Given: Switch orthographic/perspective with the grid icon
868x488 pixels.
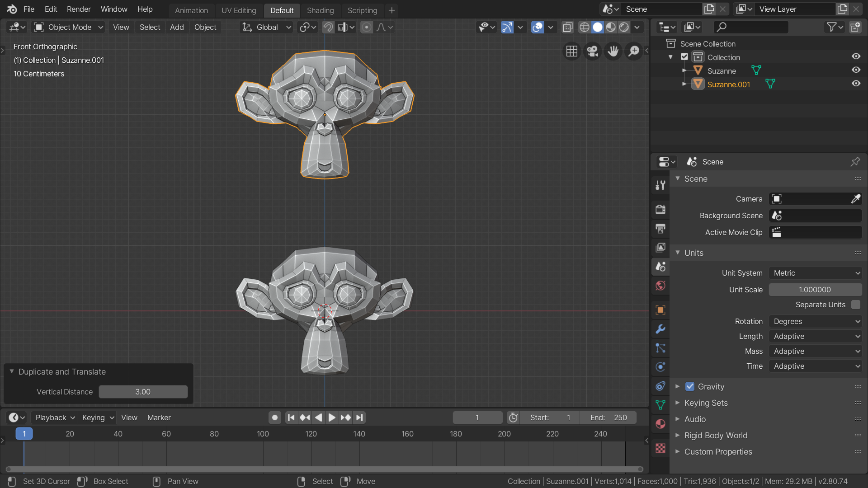Looking at the screenshot, I should (x=571, y=52).
